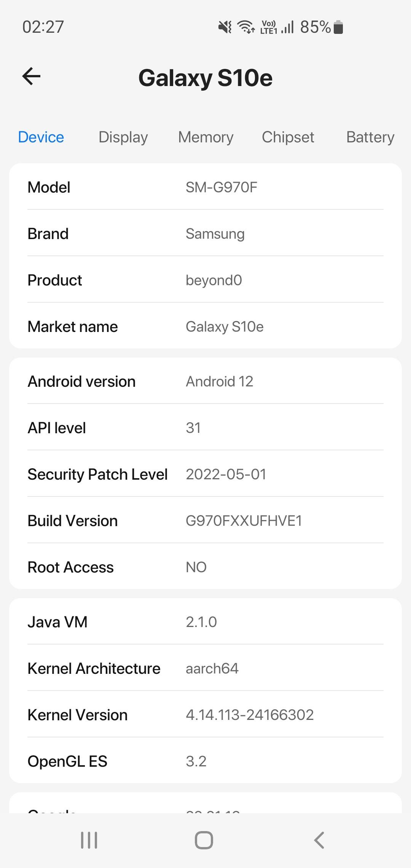Open the Battery tab
The image size is (411, 868).
coord(370,137)
